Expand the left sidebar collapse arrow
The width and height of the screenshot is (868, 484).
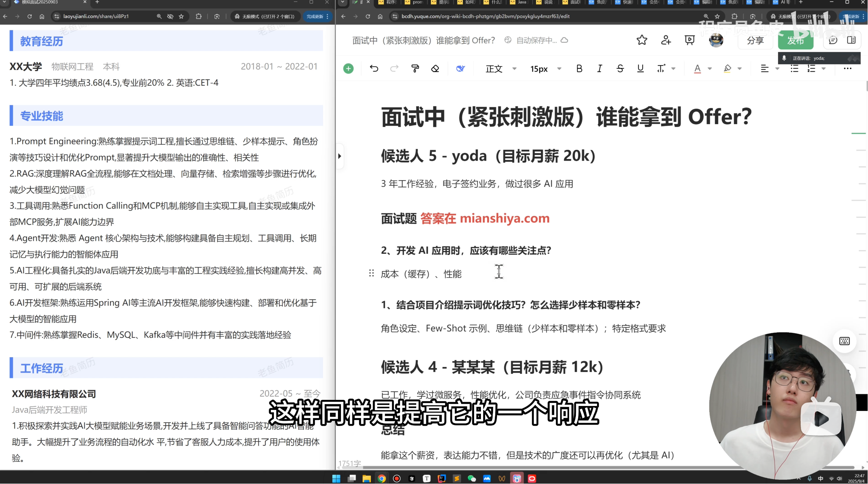(340, 156)
